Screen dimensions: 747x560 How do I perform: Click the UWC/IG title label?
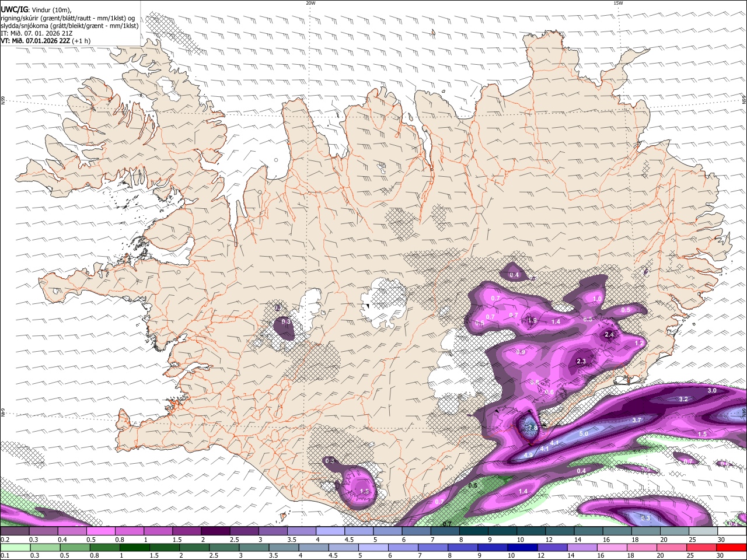pos(13,9)
